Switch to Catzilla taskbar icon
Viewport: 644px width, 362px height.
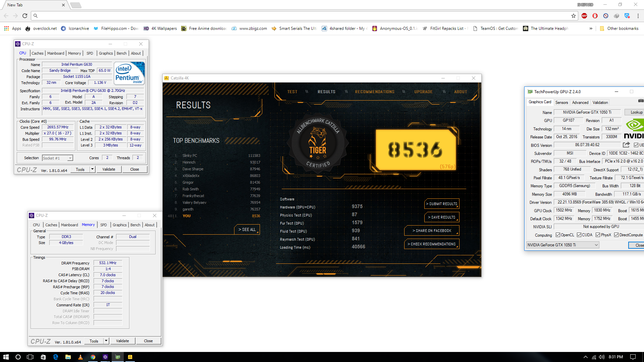click(130, 357)
